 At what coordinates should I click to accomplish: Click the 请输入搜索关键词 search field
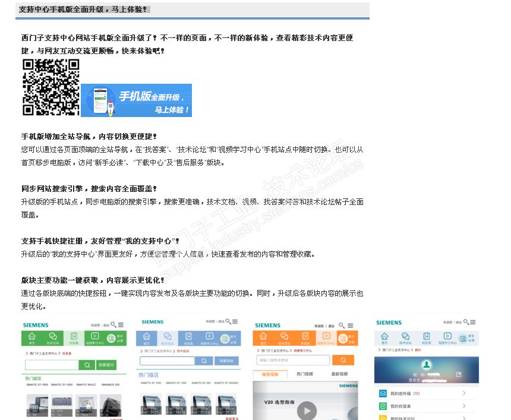(x=293, y=360)
